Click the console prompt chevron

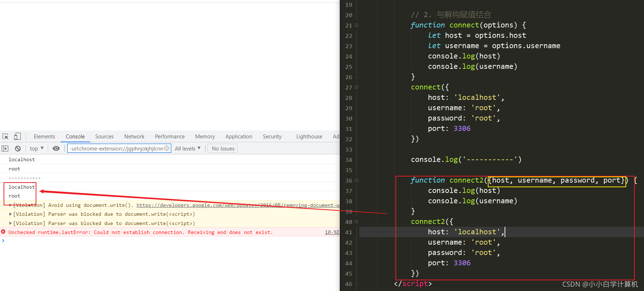tap(3, 241)
